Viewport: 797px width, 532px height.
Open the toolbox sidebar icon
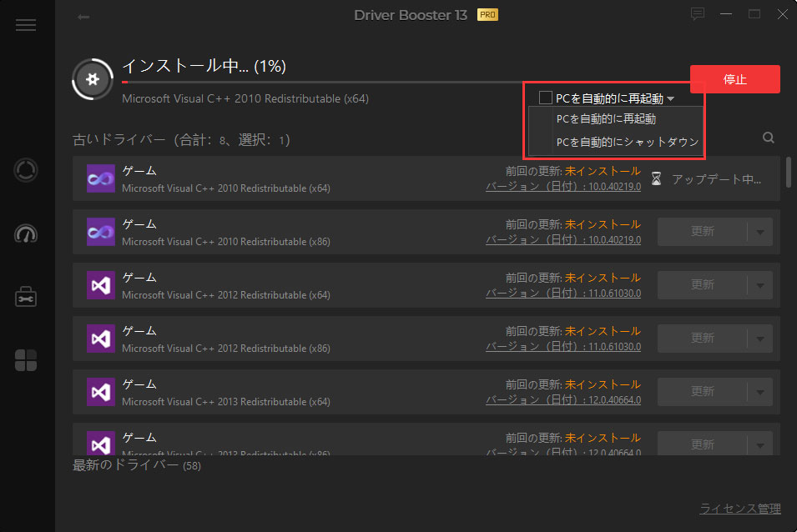(x=25, y=297)
